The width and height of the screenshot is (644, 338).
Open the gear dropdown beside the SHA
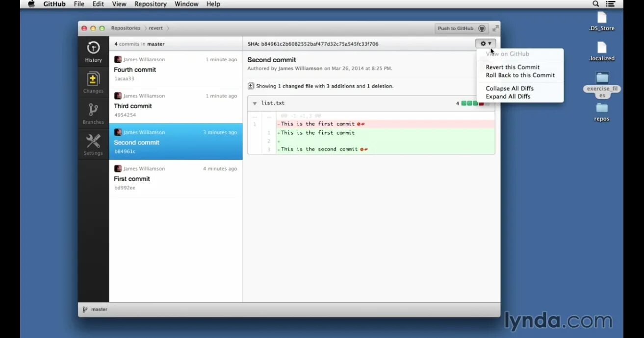(486, 44)
